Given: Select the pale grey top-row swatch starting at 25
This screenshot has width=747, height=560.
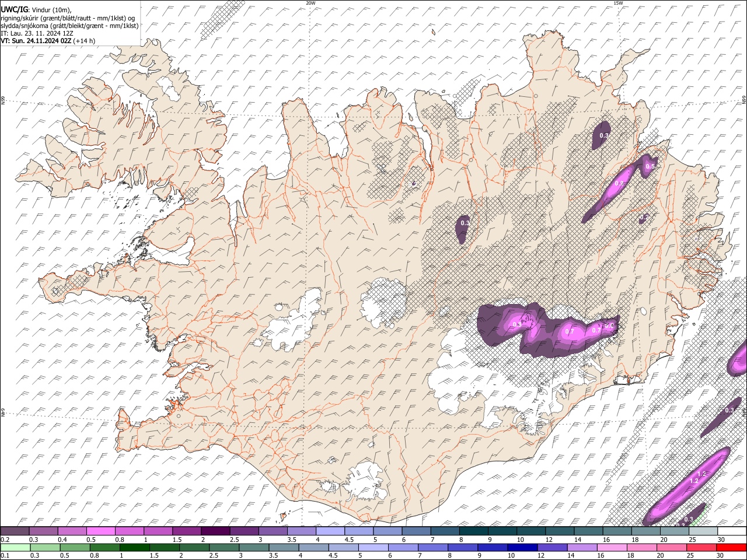Looking at the screenshot, I should point(703,531).
